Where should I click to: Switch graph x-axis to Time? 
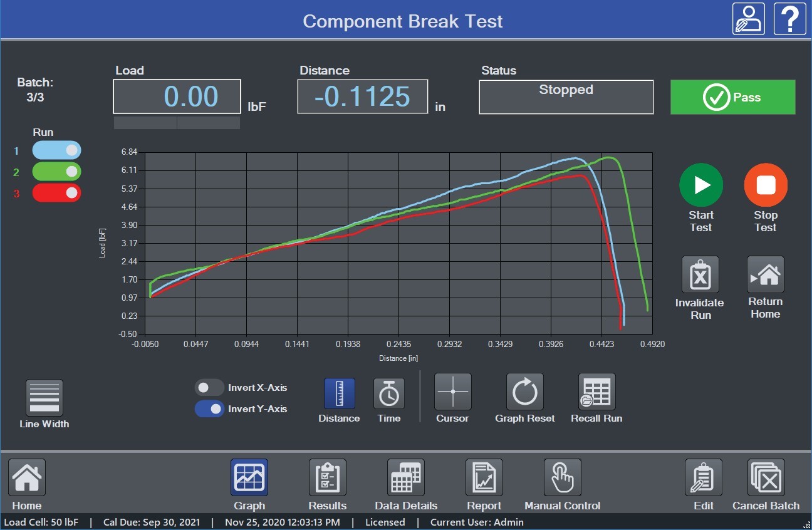(389, 393)
